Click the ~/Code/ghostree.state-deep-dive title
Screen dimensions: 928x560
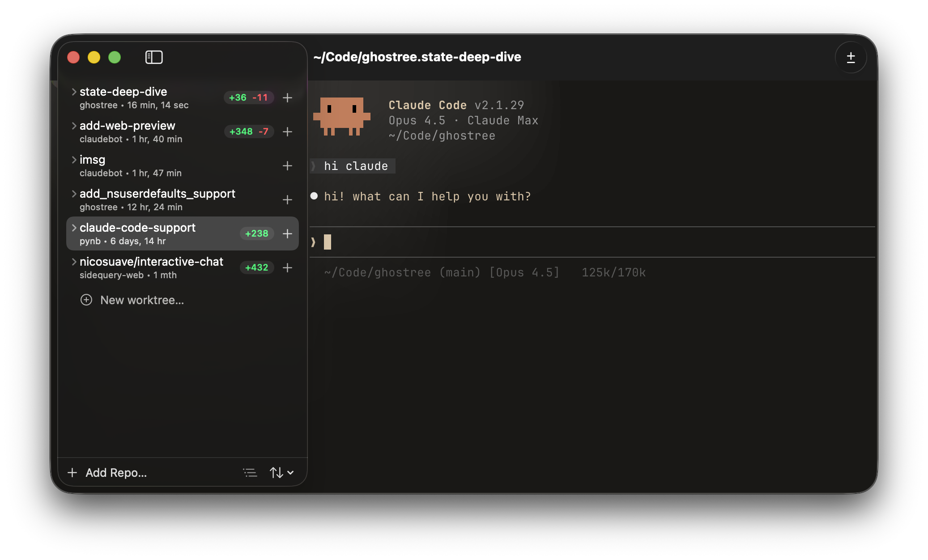(x=417, y=57)
